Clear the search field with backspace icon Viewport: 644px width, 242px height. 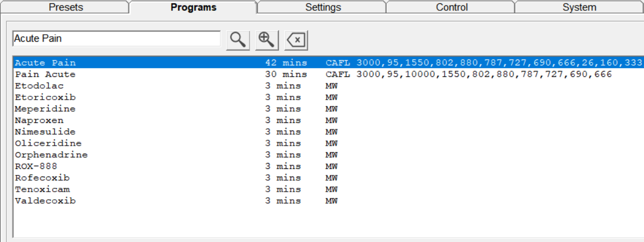click(x=296, y=40)
